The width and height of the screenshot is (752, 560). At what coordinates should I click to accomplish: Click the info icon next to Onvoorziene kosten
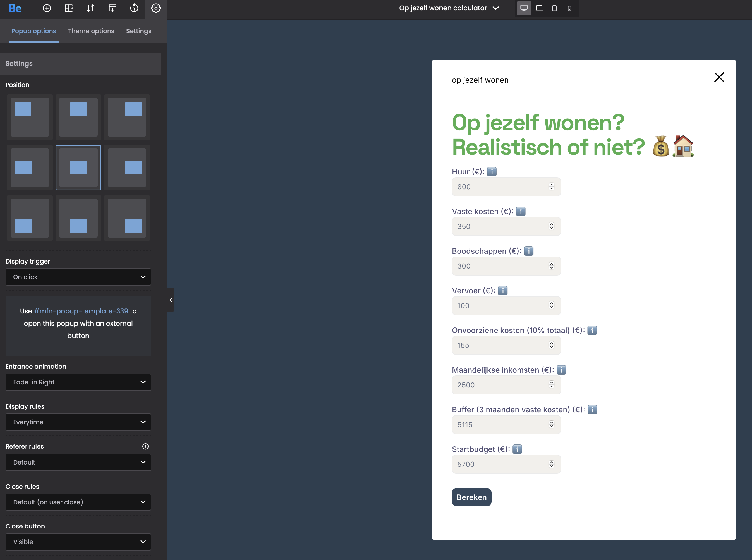(592, 331)
